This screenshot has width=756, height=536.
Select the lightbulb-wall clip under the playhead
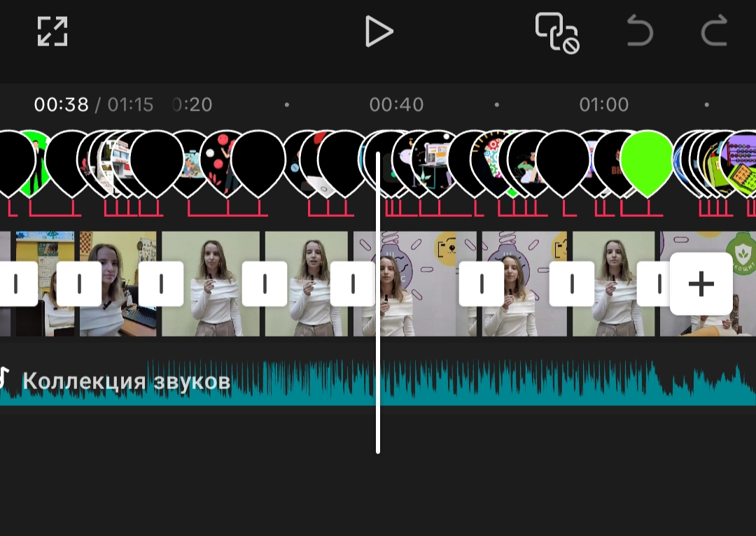pyautogui.click(x=414, y=284)
